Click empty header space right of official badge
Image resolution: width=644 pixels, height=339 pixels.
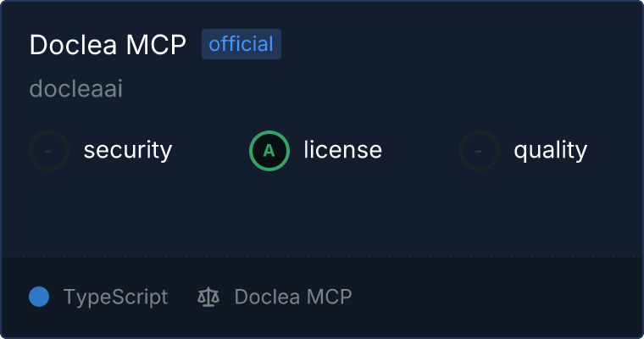point(460,44)
